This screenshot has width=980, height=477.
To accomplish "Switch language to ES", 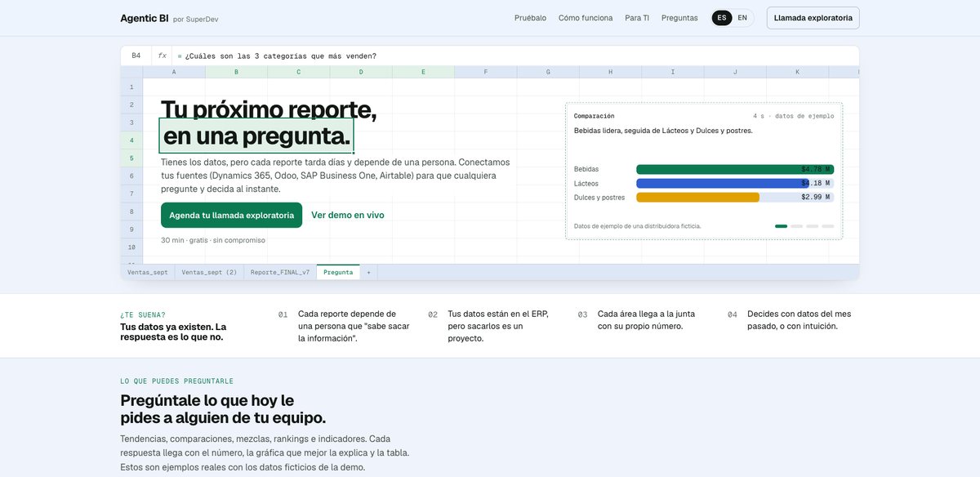I will click(x=722, y=18).
